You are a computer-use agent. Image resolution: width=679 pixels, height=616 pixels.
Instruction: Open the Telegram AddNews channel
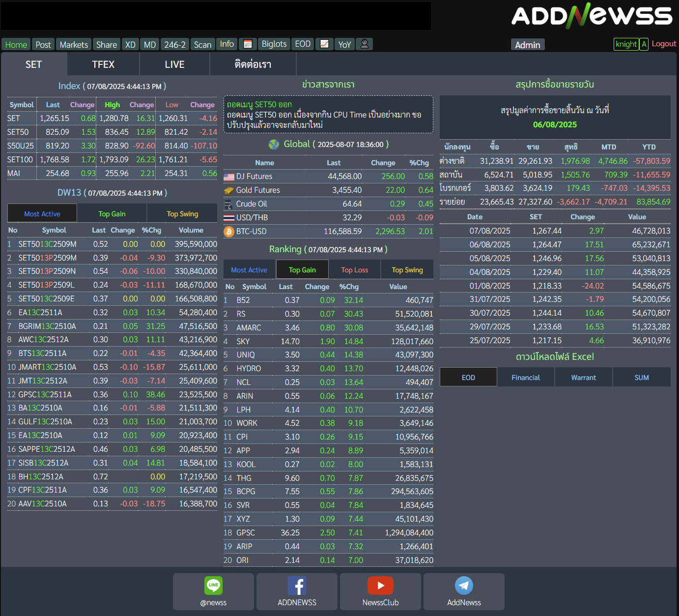click(464, 591)
